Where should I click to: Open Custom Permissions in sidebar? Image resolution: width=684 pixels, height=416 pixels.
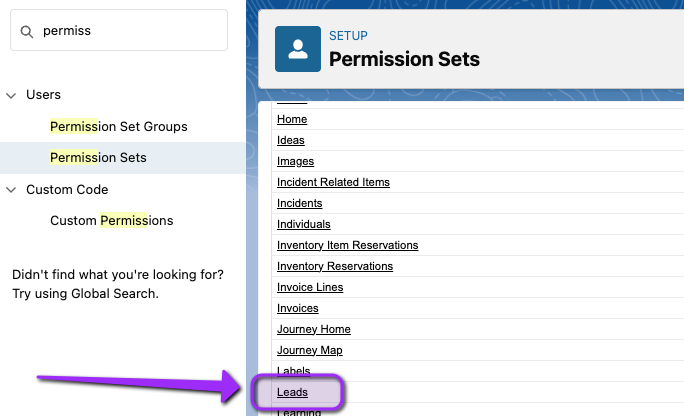(112, 221)
